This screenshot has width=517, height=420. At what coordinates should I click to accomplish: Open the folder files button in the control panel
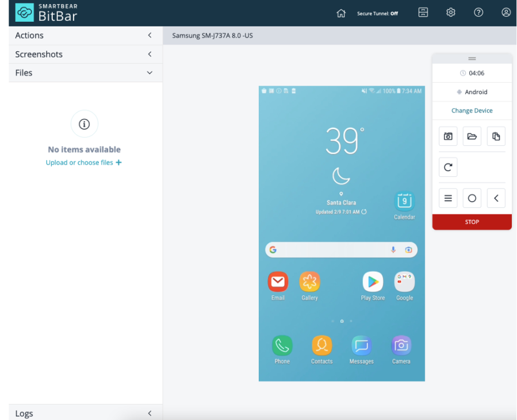[472, 136]
